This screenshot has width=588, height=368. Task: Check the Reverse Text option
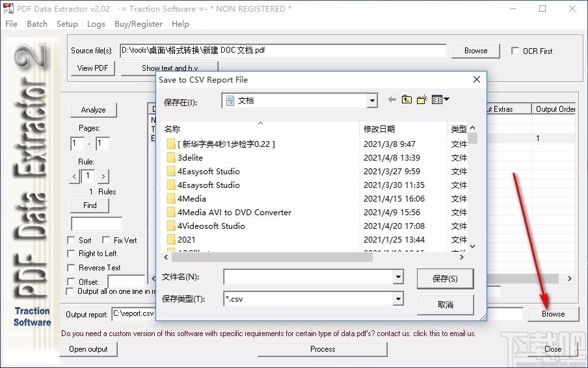[70, 268]
